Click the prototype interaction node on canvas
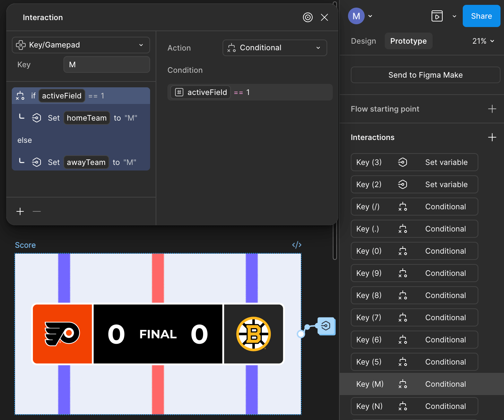The width and height of the screenshot is (504, 420). [326, 326]
